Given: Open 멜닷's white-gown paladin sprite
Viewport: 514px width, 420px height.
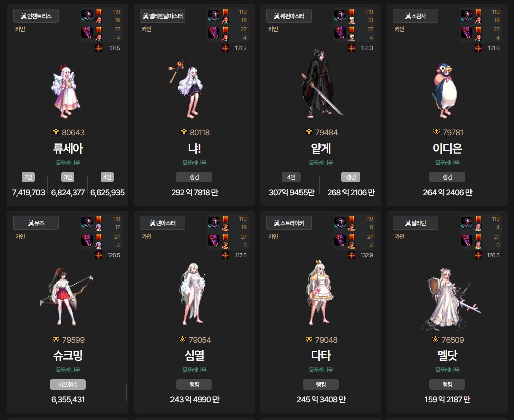Looking at the screenshot, I should [x=451, y=300].
